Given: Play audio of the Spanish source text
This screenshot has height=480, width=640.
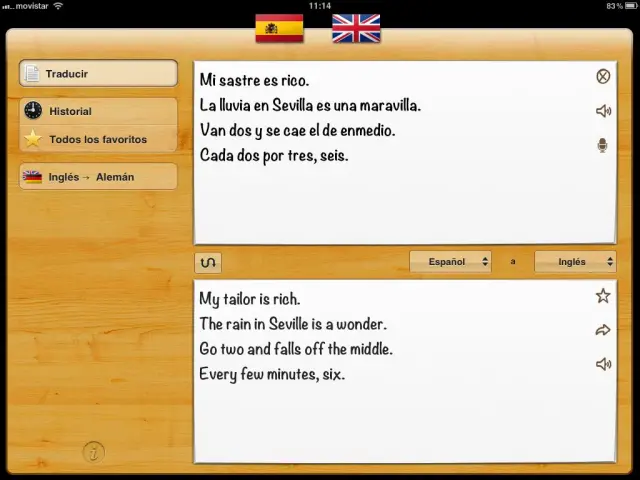Looking at the screenshot, I should [603, 111].
